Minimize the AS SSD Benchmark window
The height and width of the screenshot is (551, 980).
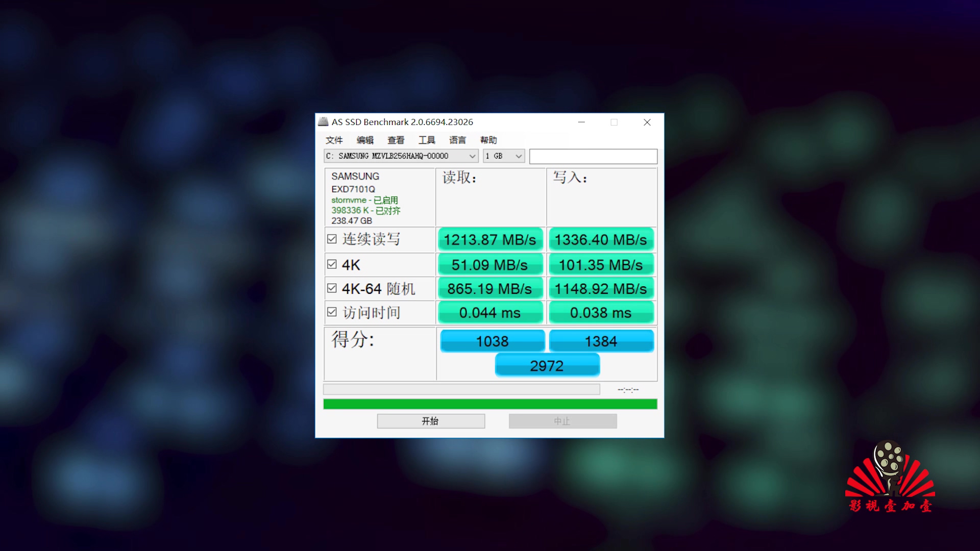pos(581,122)
